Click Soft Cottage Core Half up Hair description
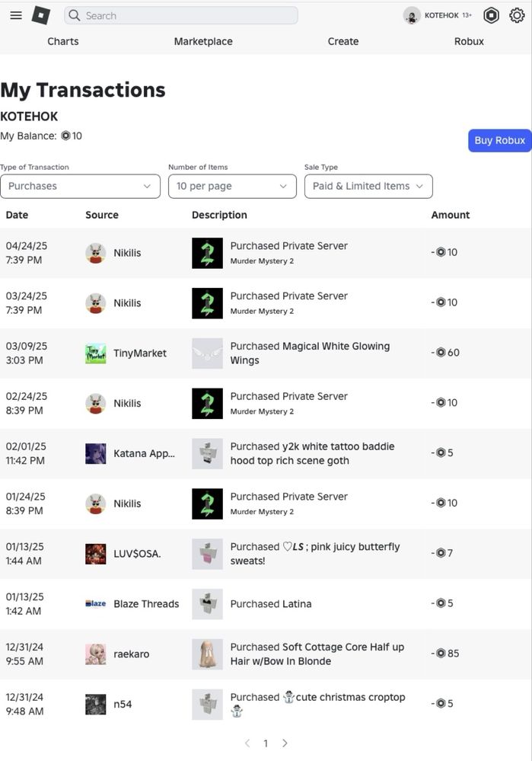The image size is (532, 761). (317, 654)
